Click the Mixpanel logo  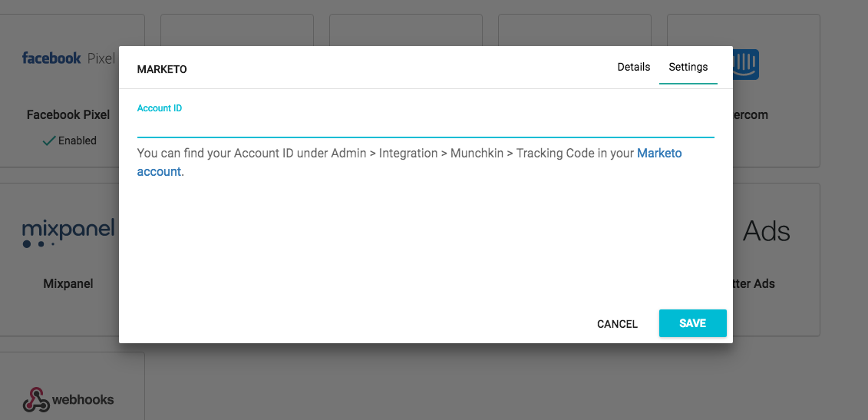[68, 233]
